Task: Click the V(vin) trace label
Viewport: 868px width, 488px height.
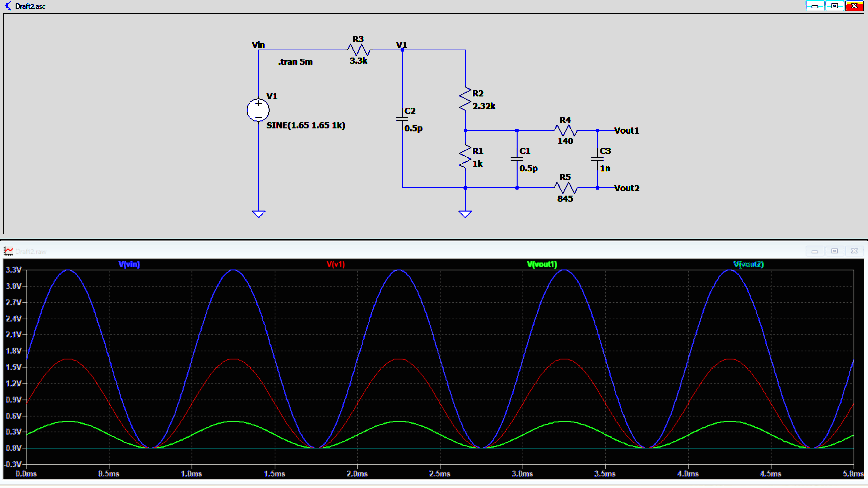Action: [129, 264]
